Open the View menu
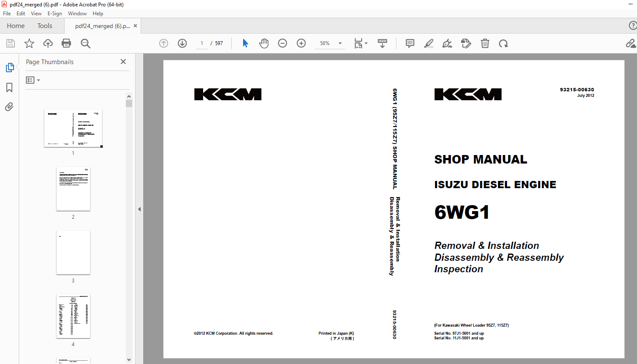The height and width of the screenshot is (364, 637). [36, 14]
